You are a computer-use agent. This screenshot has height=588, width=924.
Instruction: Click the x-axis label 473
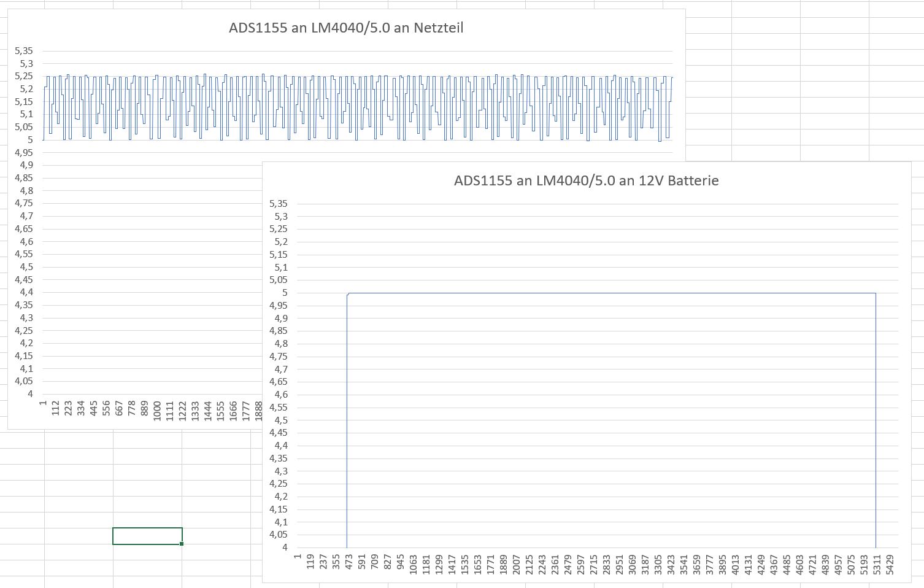(349, 562)
